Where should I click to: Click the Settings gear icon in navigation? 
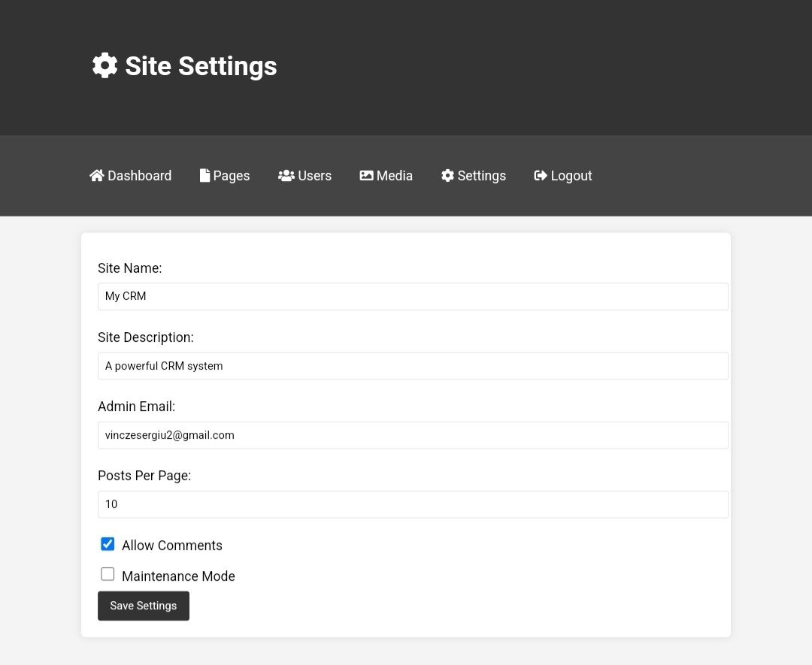click(x=447, y=175)
